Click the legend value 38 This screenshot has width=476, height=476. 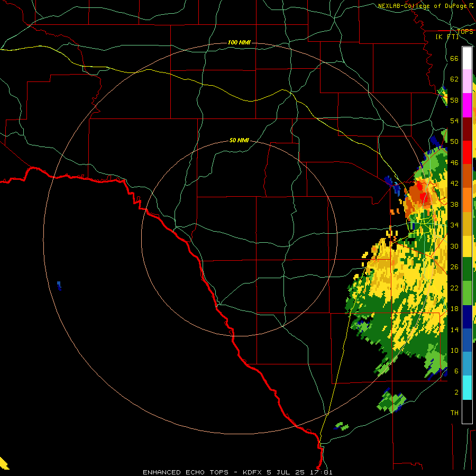click(454, 204)
